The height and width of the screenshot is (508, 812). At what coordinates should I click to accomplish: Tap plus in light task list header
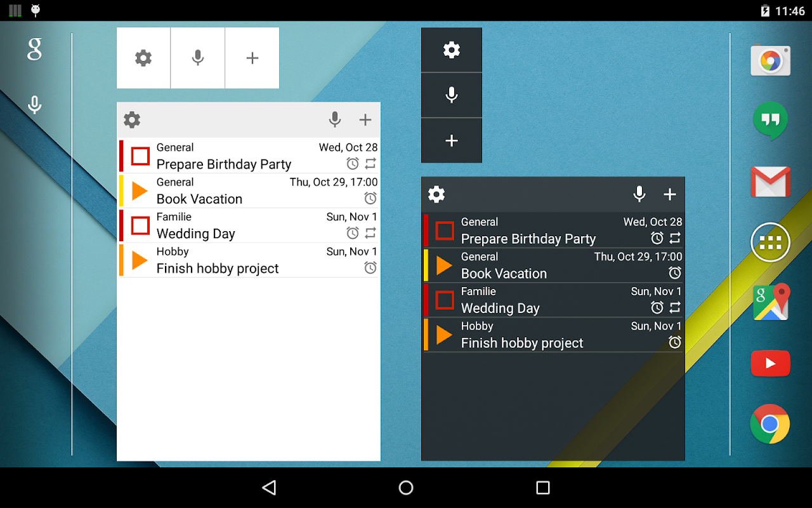pyautogui.click(x=365, y=119)
